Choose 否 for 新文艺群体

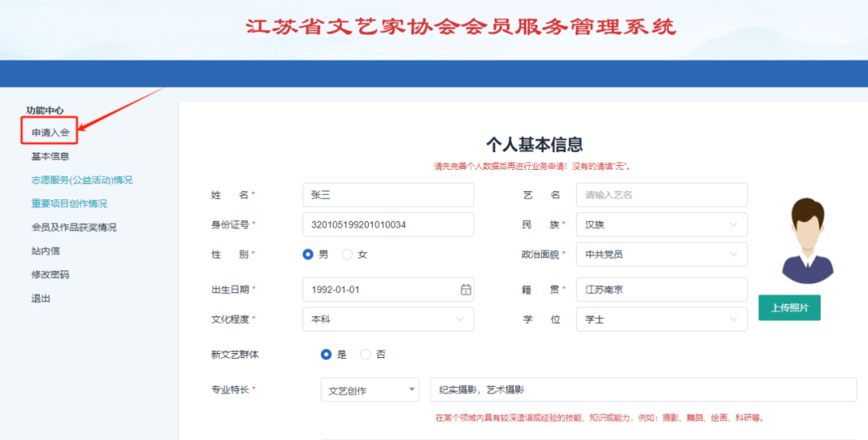pos(366,354)
